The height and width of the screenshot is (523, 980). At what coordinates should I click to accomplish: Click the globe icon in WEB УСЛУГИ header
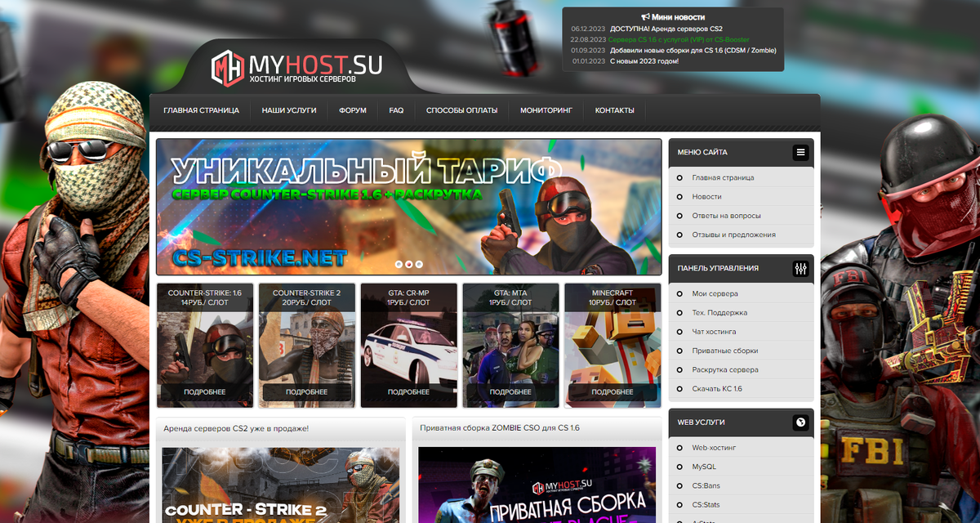click(x=800, y=422)
